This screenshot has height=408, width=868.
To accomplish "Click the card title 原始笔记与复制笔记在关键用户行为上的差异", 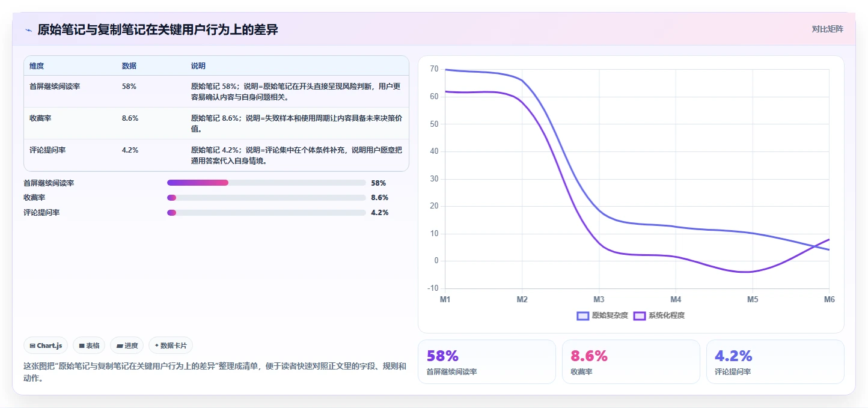I will coord(157,29).
